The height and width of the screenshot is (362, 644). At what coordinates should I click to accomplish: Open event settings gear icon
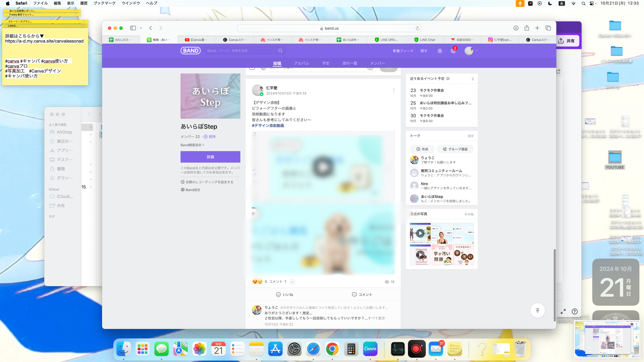(x=448, y=79)
